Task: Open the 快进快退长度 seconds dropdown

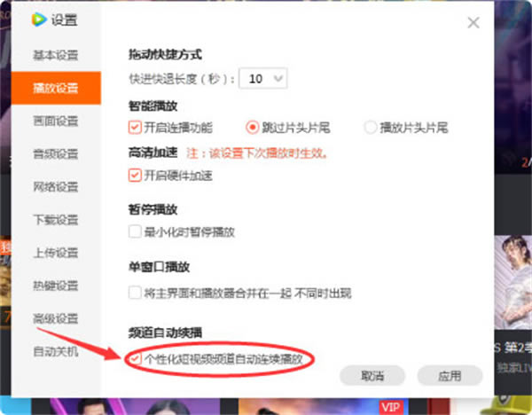Action: 265,79
